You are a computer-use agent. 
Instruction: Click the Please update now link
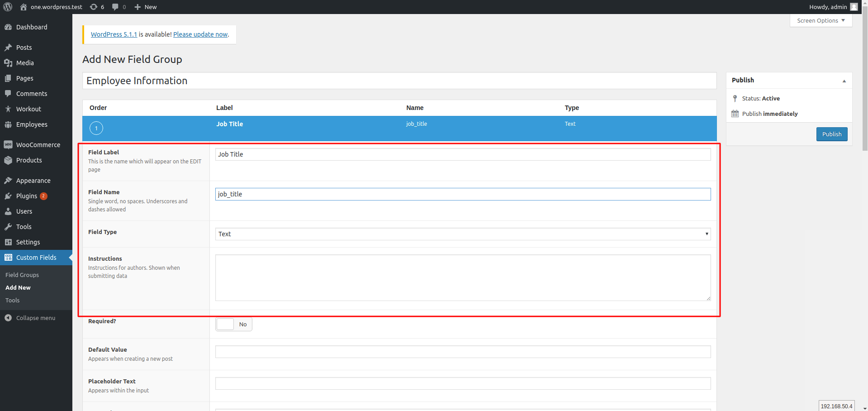tap(200, 34)
